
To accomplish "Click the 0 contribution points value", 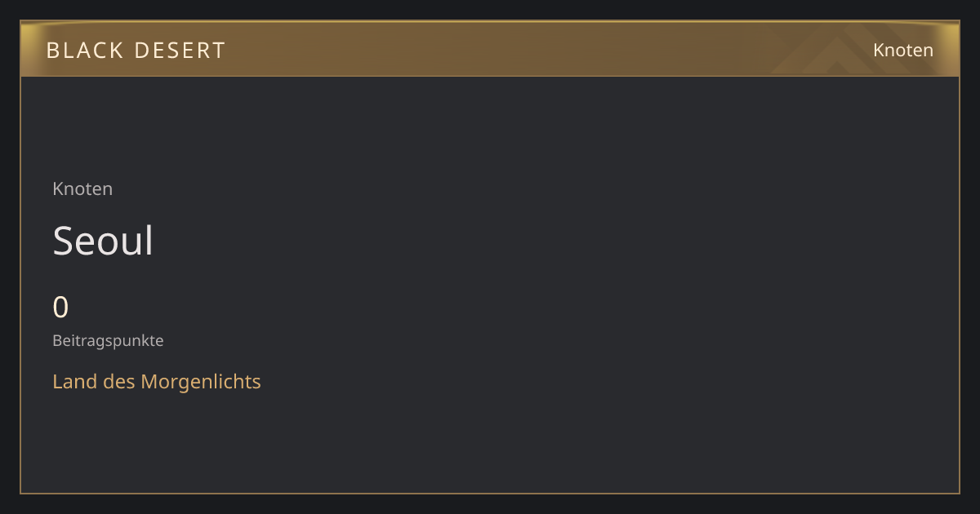I will (x=60, y=308).
